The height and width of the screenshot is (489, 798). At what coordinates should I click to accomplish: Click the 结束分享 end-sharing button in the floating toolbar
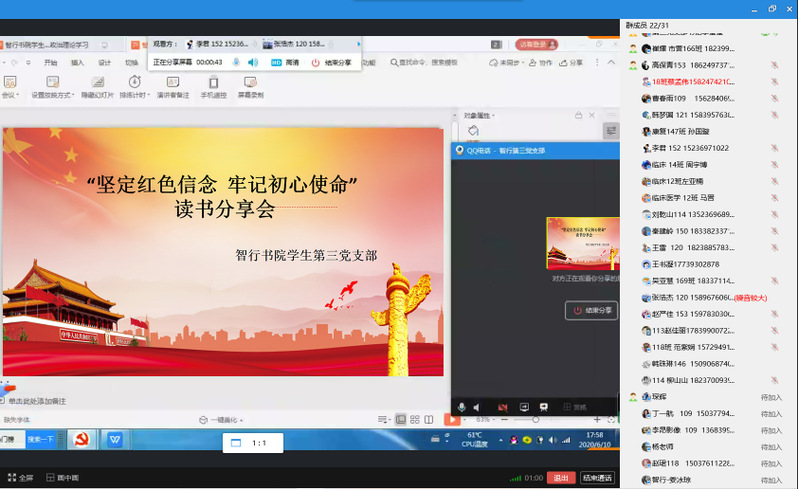click(x=332, y=62)
